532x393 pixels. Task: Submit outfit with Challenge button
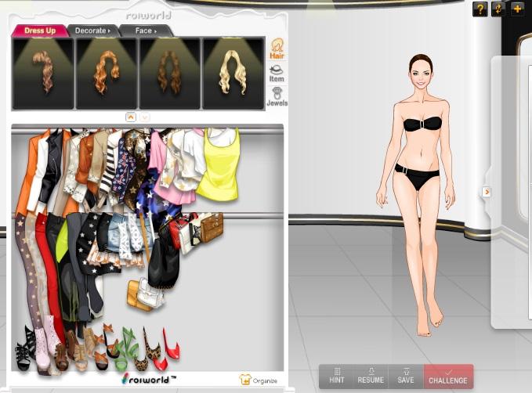tap(448, 376)
